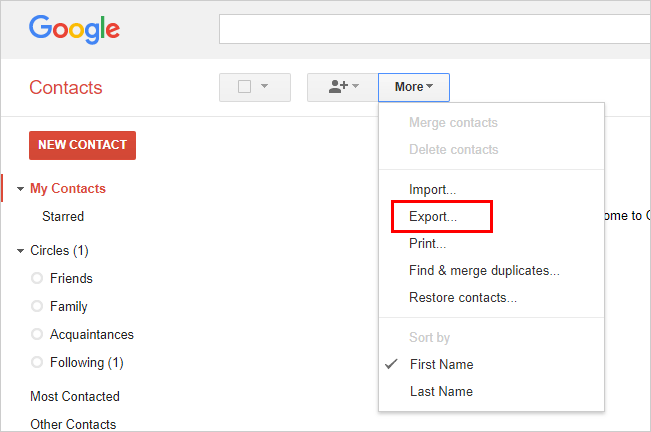Tick the select-all checkbox in toolbar

coord(244,87)
